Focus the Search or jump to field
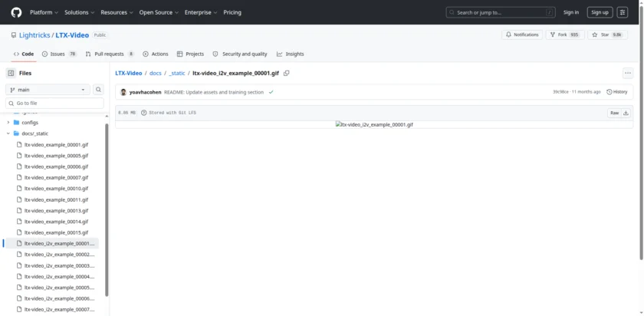This screenshot has height=316, width=644. pyautogui.click(x=501, y=12)
